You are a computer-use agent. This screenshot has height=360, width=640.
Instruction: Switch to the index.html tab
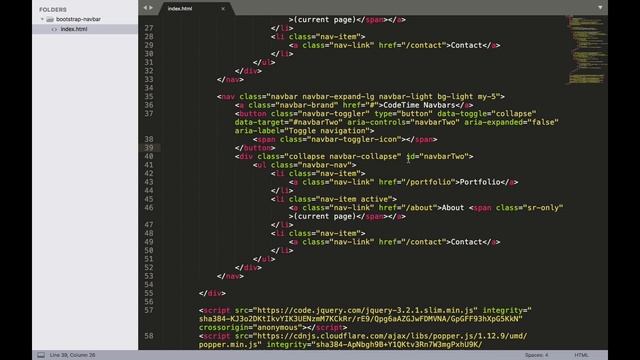coord(180,9)
